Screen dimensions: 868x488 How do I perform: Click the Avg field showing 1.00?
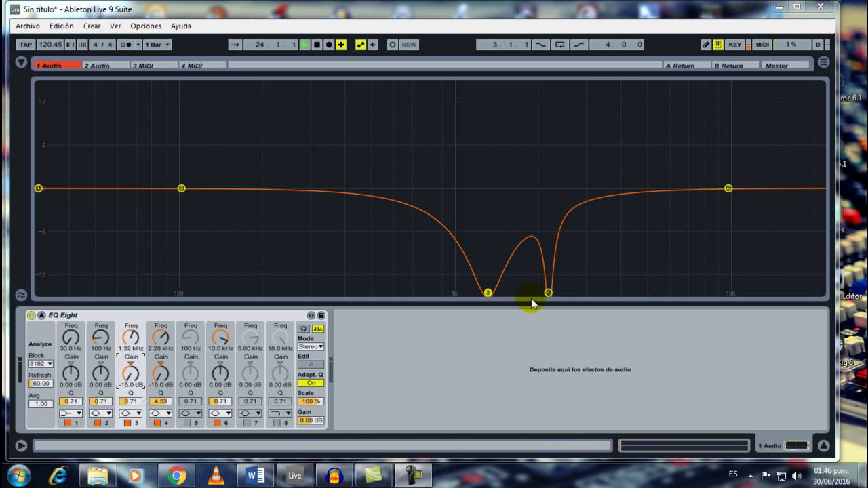pos(40,404)
